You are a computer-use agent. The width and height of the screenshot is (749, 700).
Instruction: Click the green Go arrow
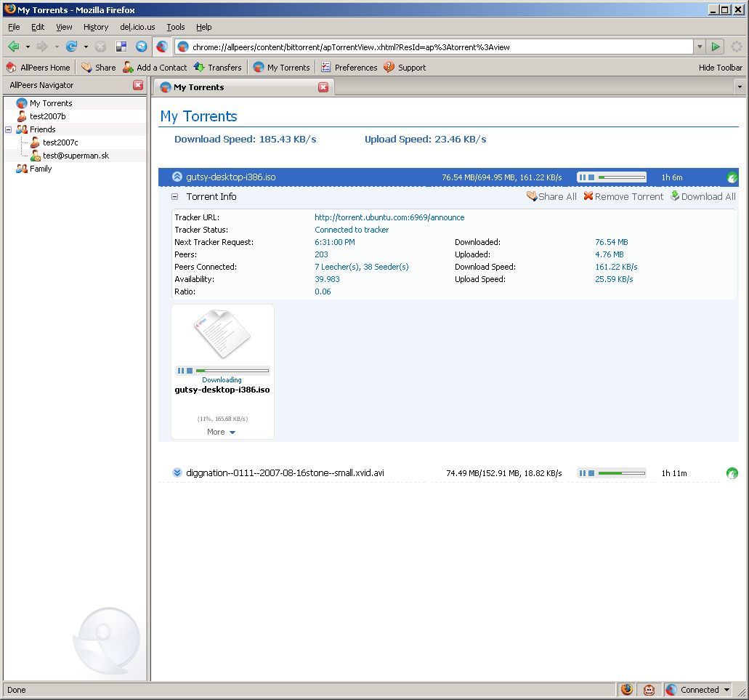tap(716, 47)
